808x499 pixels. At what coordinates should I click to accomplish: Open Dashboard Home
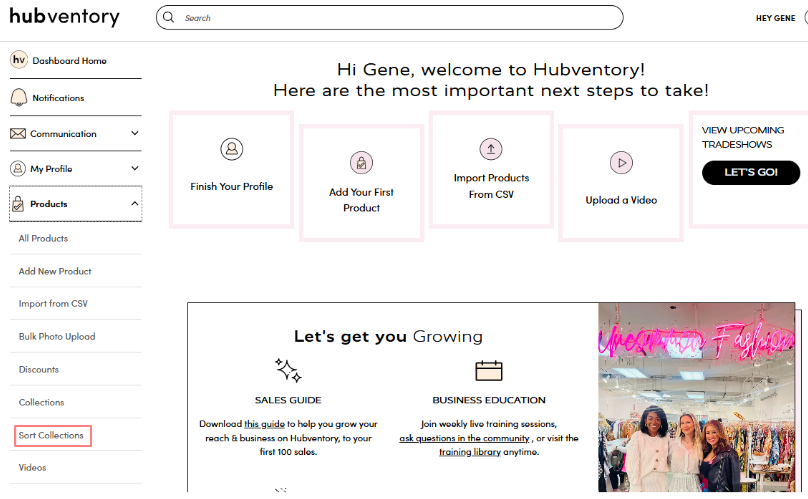tap(69, 61)
